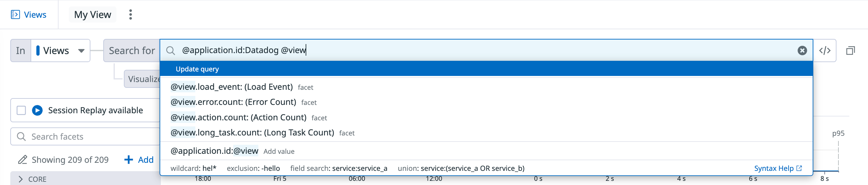Screen dimensions: 868x185
Task: Open the Views event type dropdown
Action: pyautogui.click(x=61, y=51)
